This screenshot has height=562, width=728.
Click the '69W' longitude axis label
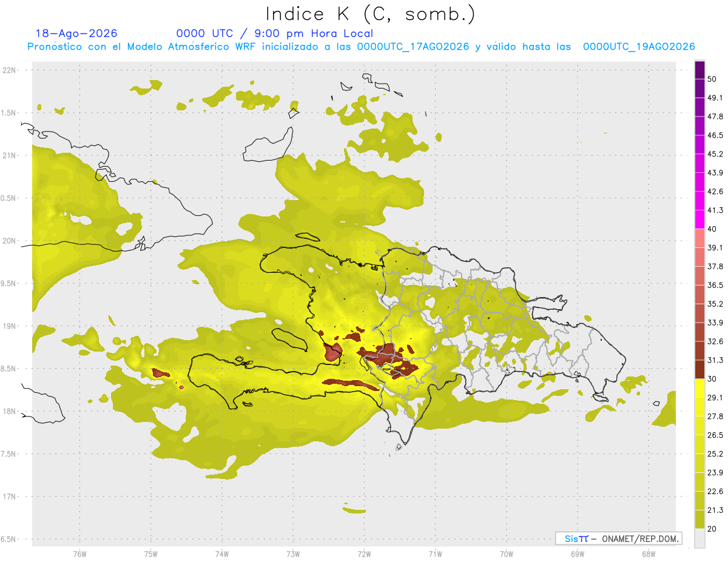[578, 554]
